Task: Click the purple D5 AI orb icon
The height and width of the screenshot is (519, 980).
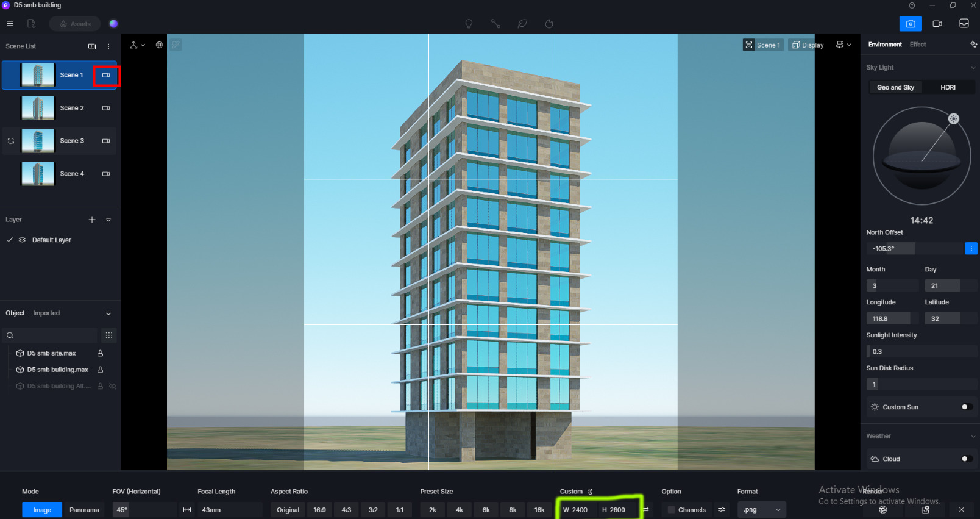Action: 113,24
